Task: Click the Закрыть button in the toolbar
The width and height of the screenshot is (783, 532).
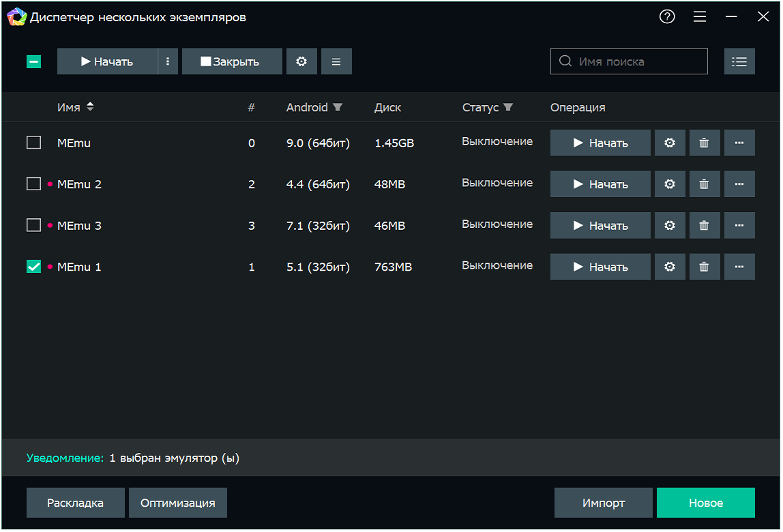Action: coord(232,61)
